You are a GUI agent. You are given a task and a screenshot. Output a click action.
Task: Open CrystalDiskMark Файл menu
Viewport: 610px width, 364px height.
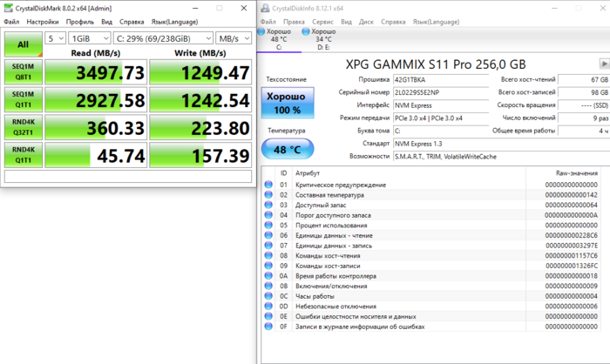(x=11, y=22)
